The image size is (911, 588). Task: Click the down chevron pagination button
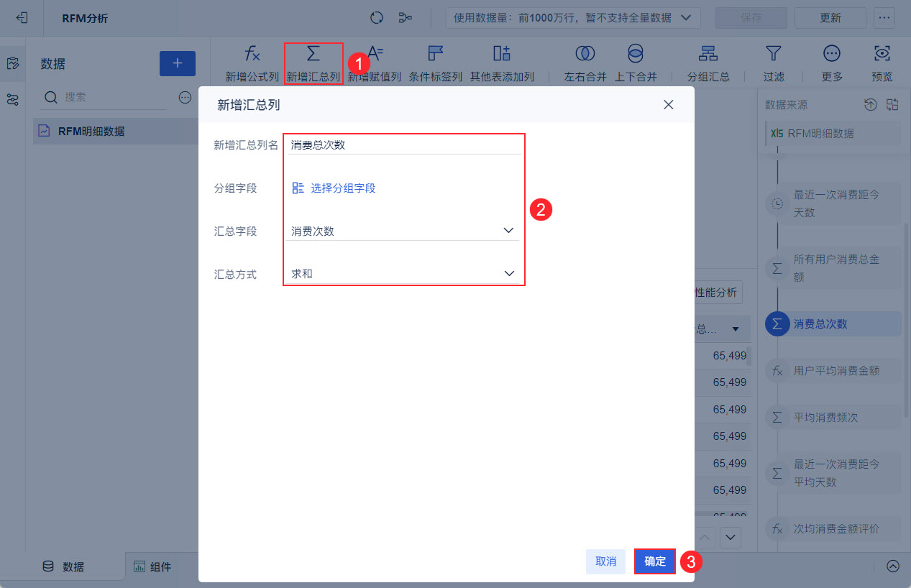[x=731, y=537]
